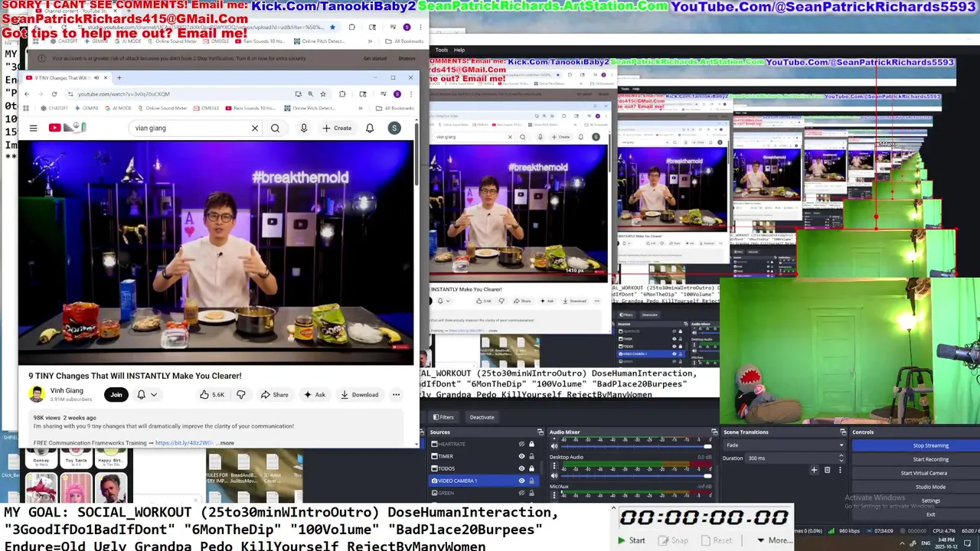Open YouTube notifications bell in header
Viewport: 980px width, 551px height.
pos(370,128)
